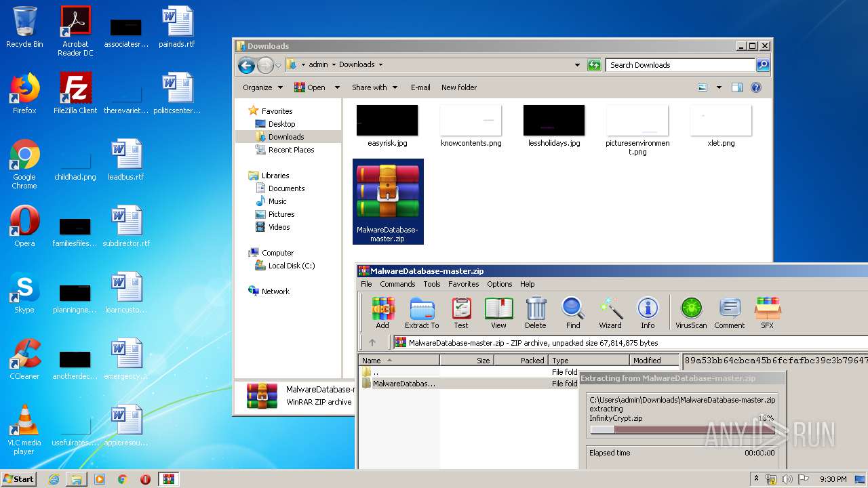This screenshot has height=488, width=868.
Task: Select Network in Explorer sidebar
Action: pos(275,291)
